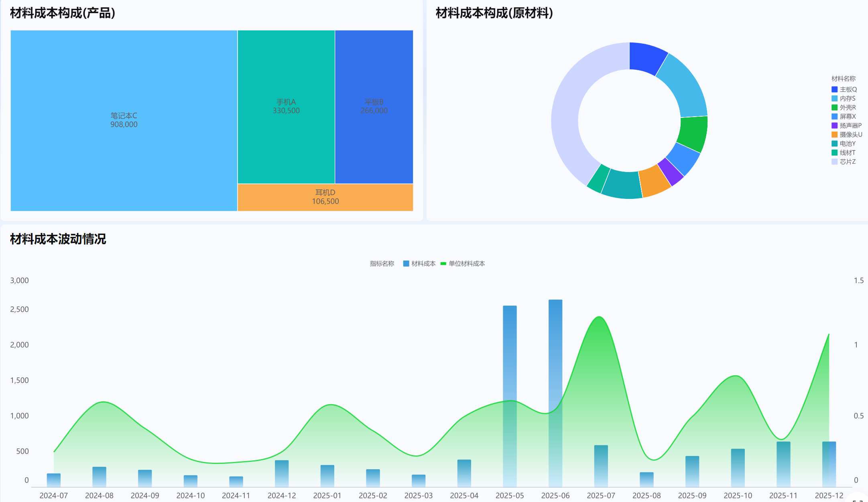Click the 2025-07 x-axis label
The height and width of the screenshot is (502, 868).
(x=601, y=496)
